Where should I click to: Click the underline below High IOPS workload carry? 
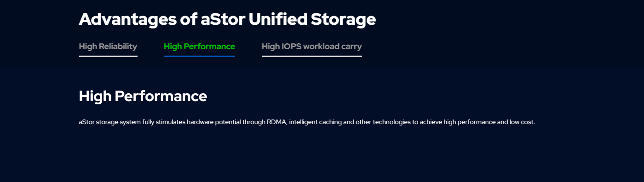pos(311,56)
